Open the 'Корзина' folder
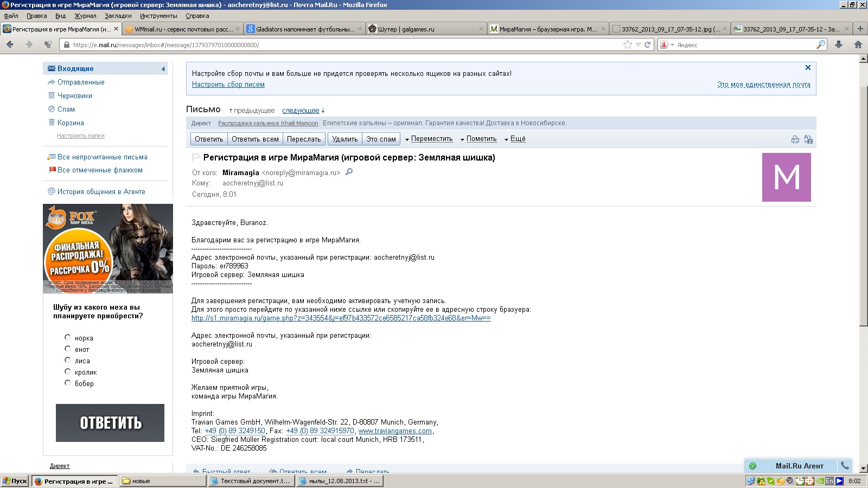 (71, 123)
